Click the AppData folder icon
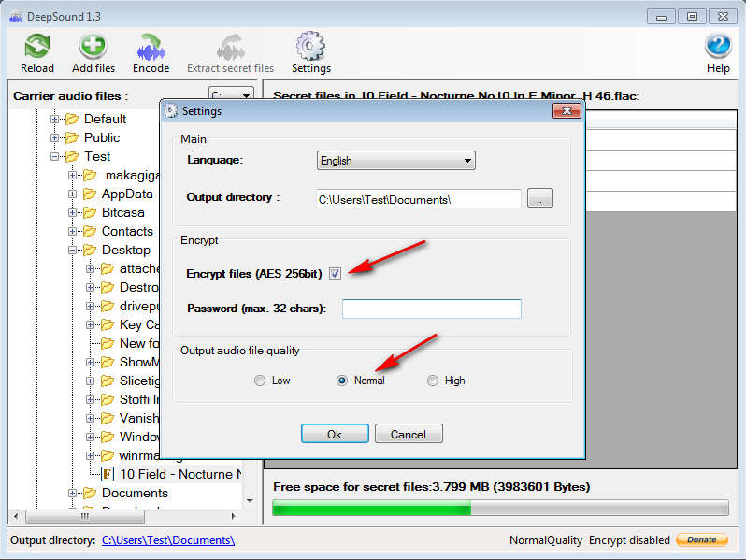Image resolution: width=746 pixels, height=560 pixels. 90,194
